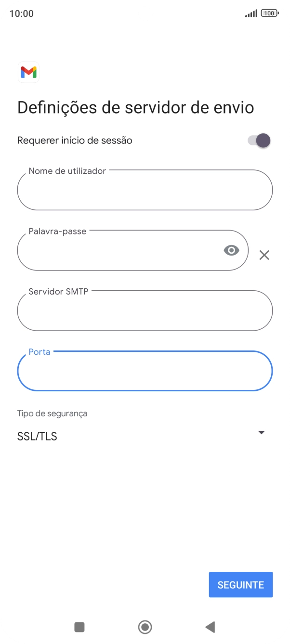Click the Servidor SMTP field
290x644 pixels.
(145, 311)
